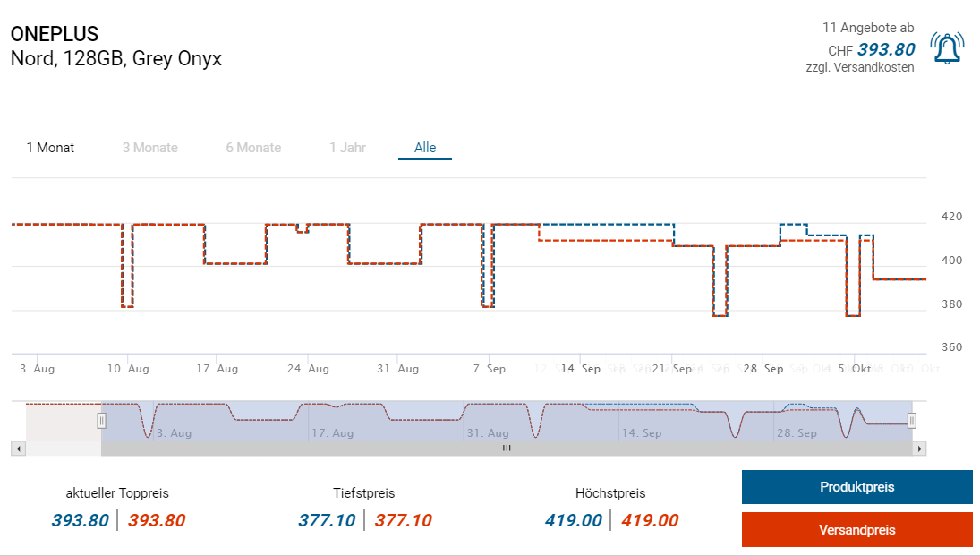This screenshot has width=980, height=556.
Task: Toggle the Versandpreis series button
Action: (856, 529)
